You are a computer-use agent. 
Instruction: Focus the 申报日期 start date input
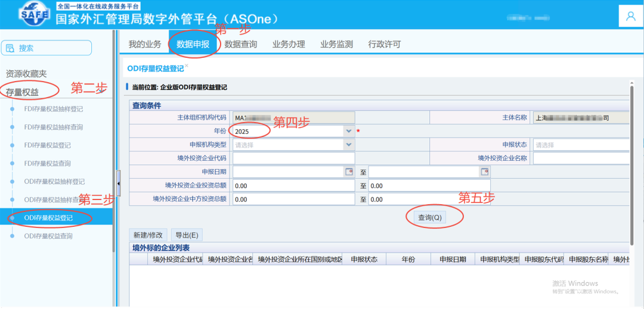pyautogui.click(x=289, y=172)
